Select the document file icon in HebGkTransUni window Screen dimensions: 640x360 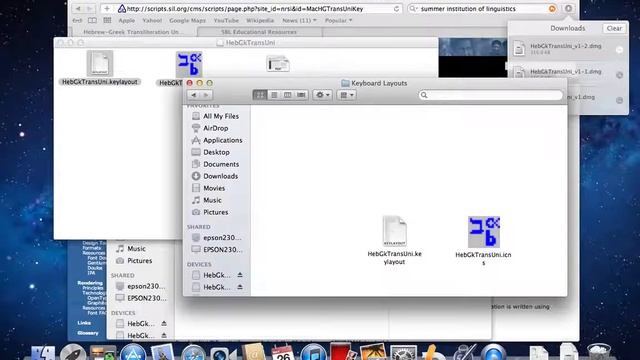(278, 64)
